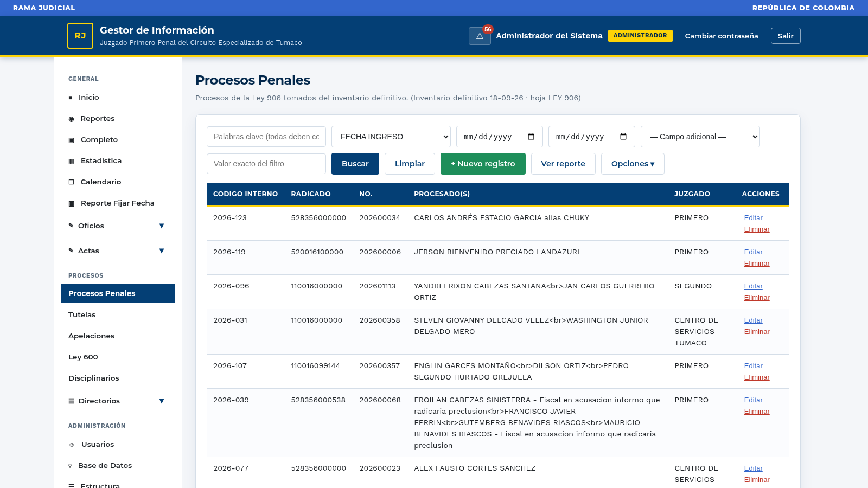The height and width of the screenshot is (488, 868).
Task: Delete the record 2026-031 STEVEN GIOVANNY DELGADO
Action: point(757,332)
